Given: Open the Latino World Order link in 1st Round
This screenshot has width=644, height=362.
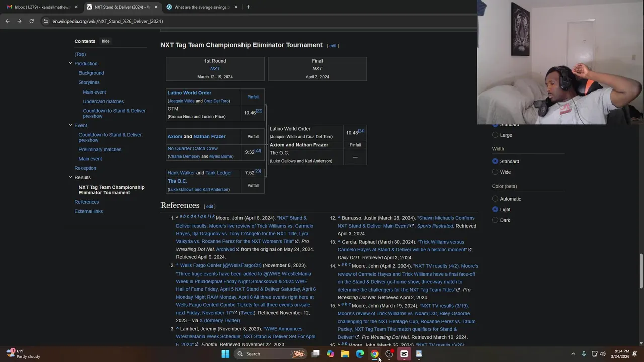Looking at the screenshot, I should [x=189, y=93].
